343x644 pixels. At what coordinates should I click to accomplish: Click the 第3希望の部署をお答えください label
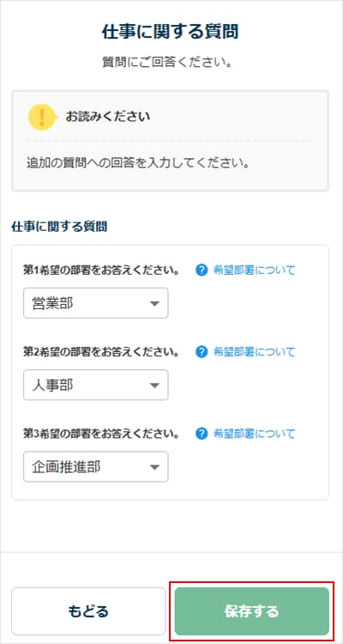pos(101,434)
